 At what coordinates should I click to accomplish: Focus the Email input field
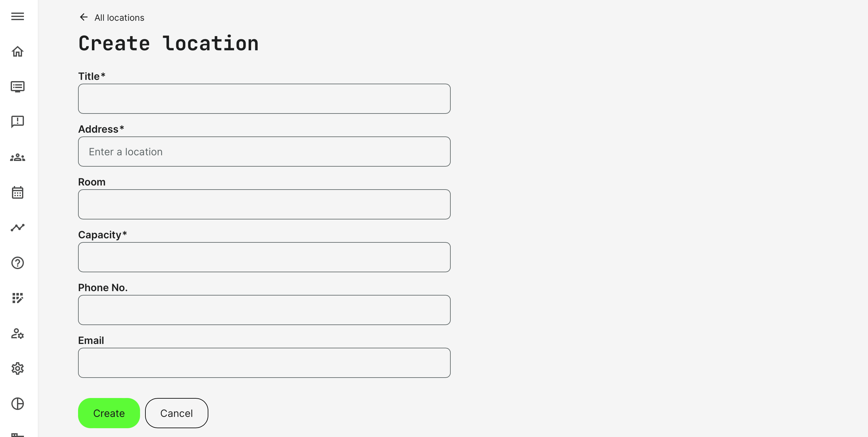264,362
